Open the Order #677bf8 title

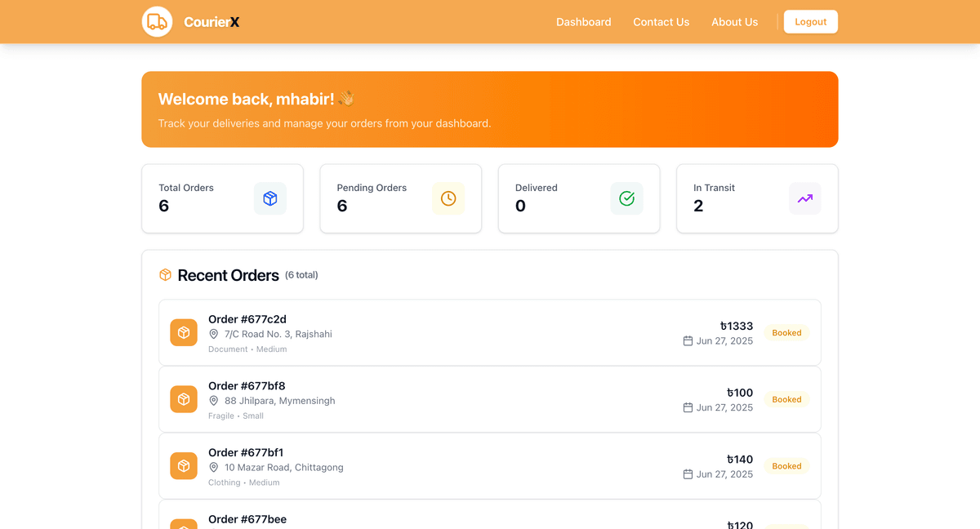click(x=247, y=386)
